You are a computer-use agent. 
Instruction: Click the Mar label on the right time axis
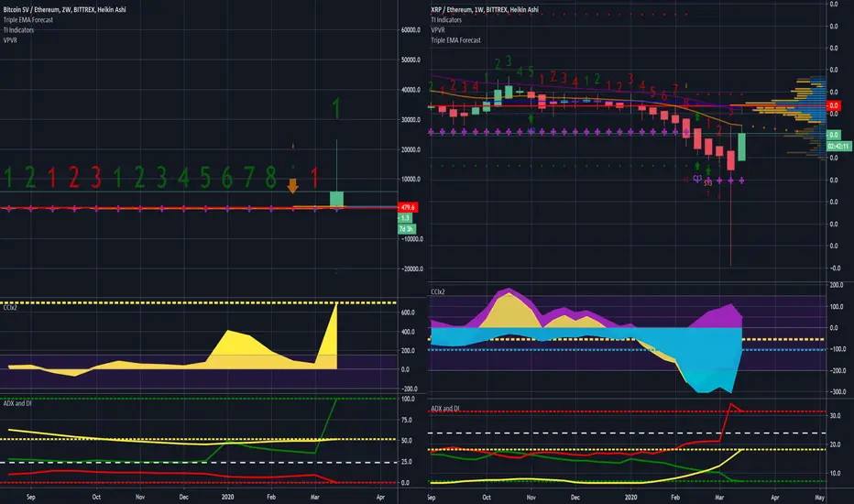[719, 498]
